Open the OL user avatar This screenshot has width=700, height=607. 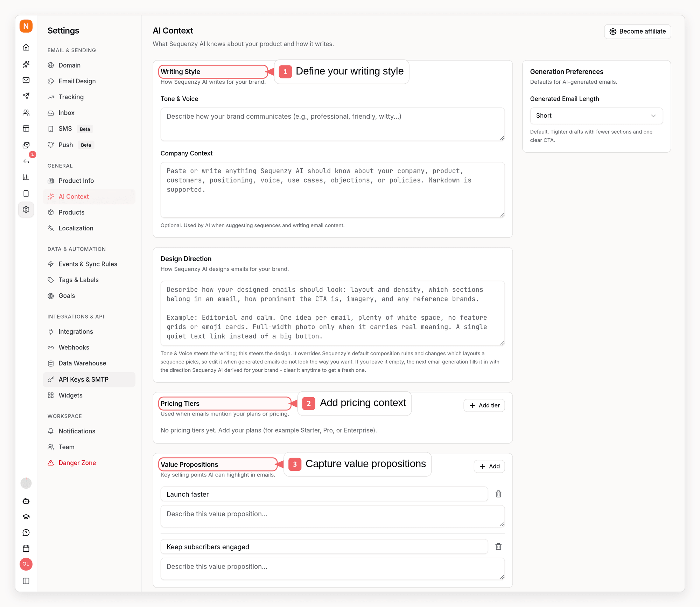coord(26,564)
